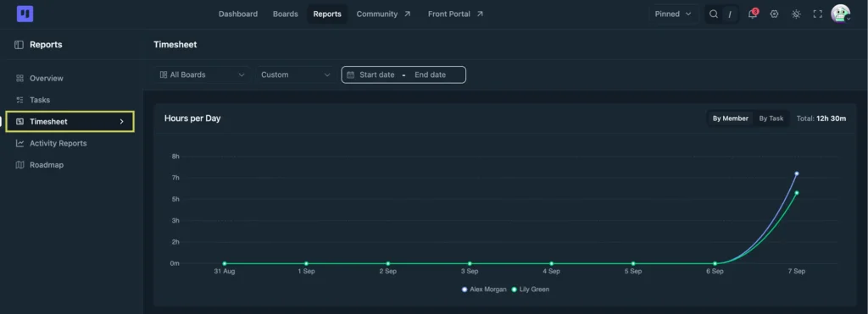Click the Timesheet page title

175,45
